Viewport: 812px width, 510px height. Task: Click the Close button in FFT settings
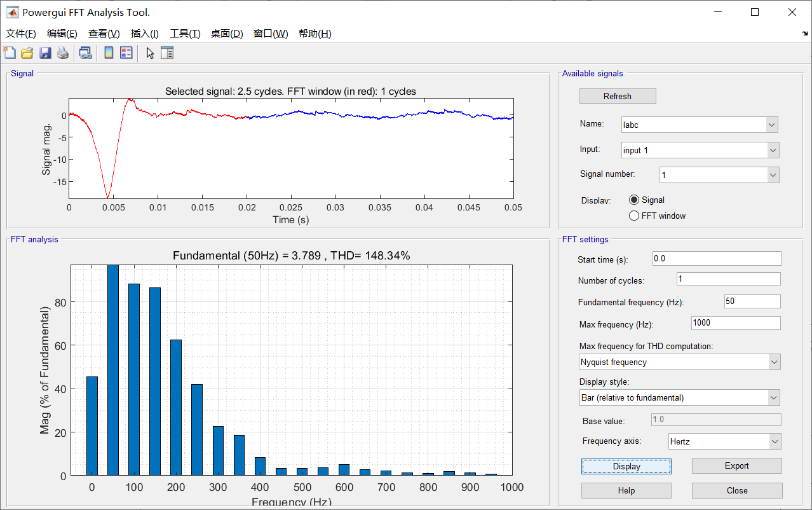737,490
